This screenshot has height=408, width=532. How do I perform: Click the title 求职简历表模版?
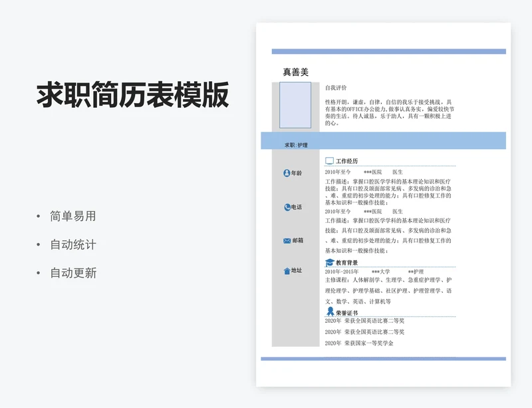pos(132,95)
